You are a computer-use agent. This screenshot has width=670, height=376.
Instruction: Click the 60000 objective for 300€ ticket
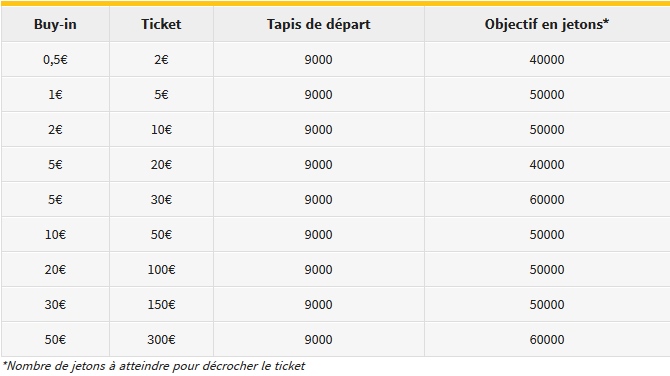pos(547,340)
